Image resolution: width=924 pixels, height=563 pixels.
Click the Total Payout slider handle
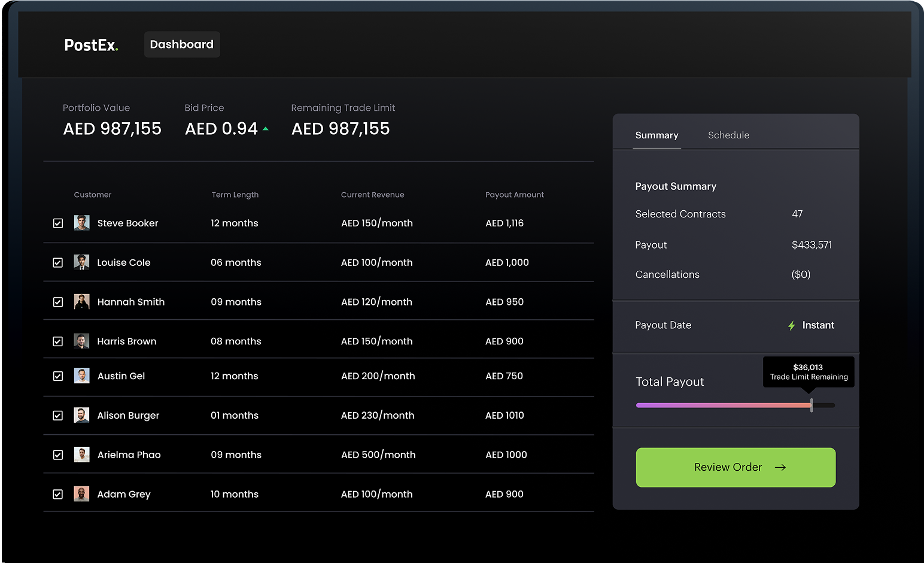point(811,405)
